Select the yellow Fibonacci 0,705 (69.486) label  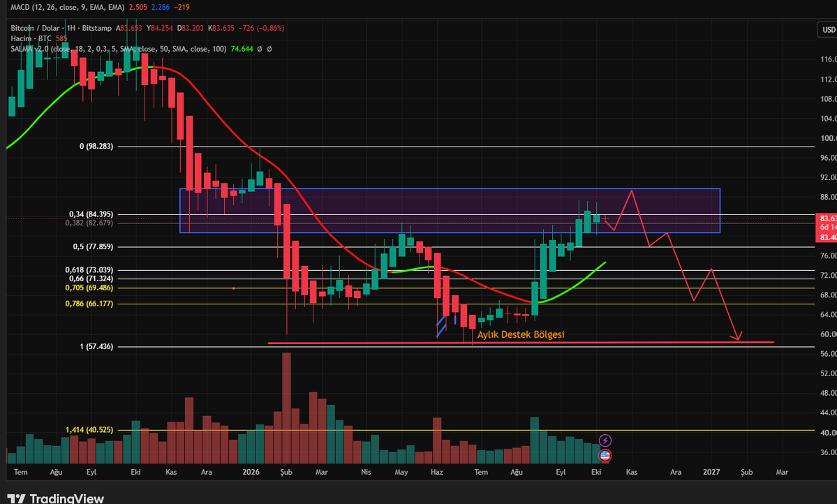tap(89, 287)
